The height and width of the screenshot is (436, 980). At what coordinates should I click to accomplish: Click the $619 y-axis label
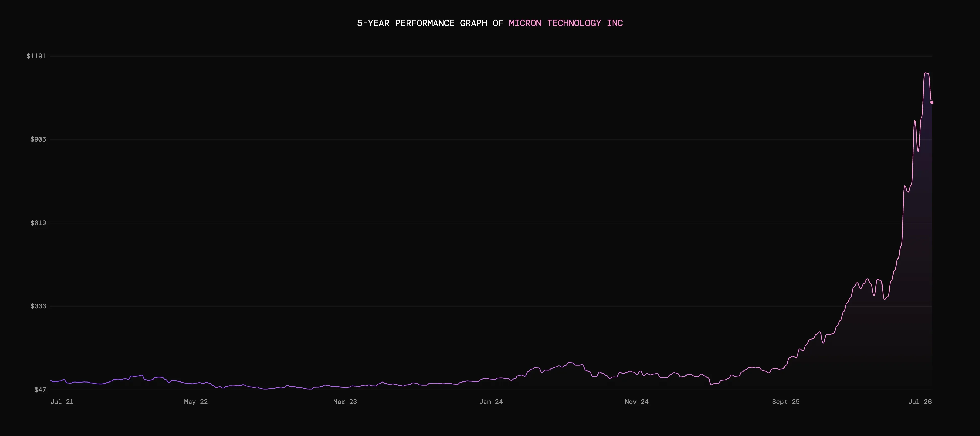pos(38,222)
